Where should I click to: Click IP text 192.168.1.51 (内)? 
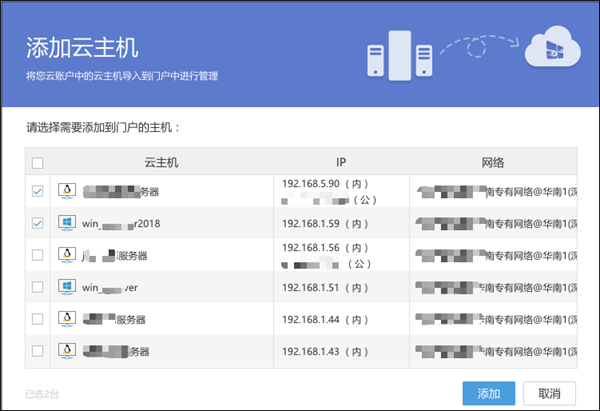pyautogui.click(x=325, y=288)
